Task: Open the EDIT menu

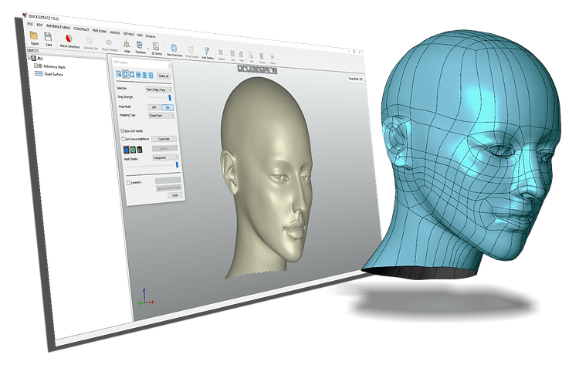Action: pyautogui.click(x=39, y=25)
